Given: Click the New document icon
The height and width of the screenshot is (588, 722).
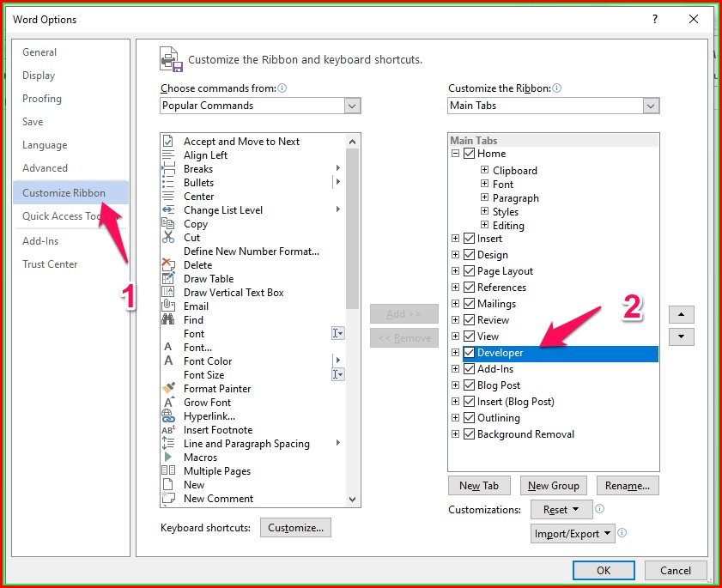Looking at the screenshot, I should [x=168, y=484].
